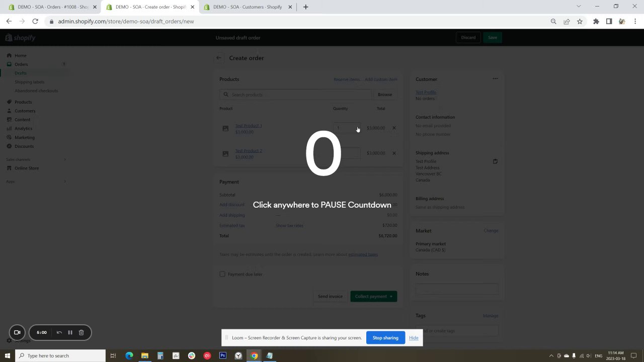Open File Explorer from taskbar
644x362 pixels.
144,355
